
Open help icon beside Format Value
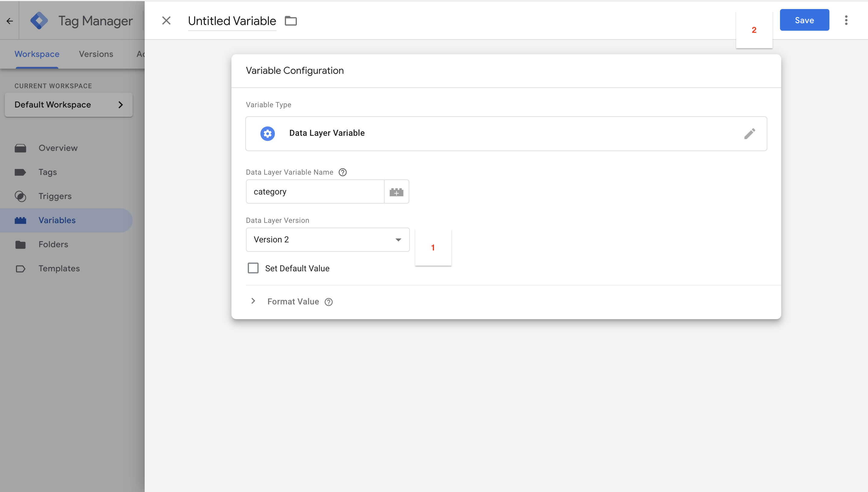[x=328, y=302]
